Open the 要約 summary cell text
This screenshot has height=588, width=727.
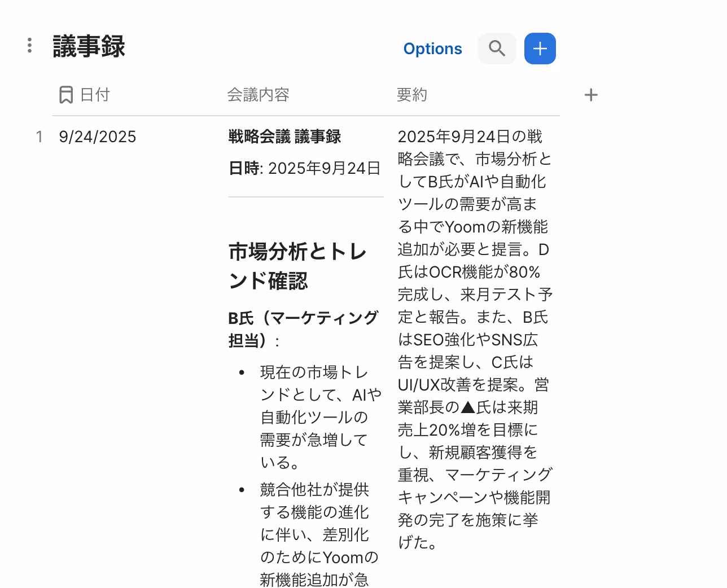[x=475, y=339]
